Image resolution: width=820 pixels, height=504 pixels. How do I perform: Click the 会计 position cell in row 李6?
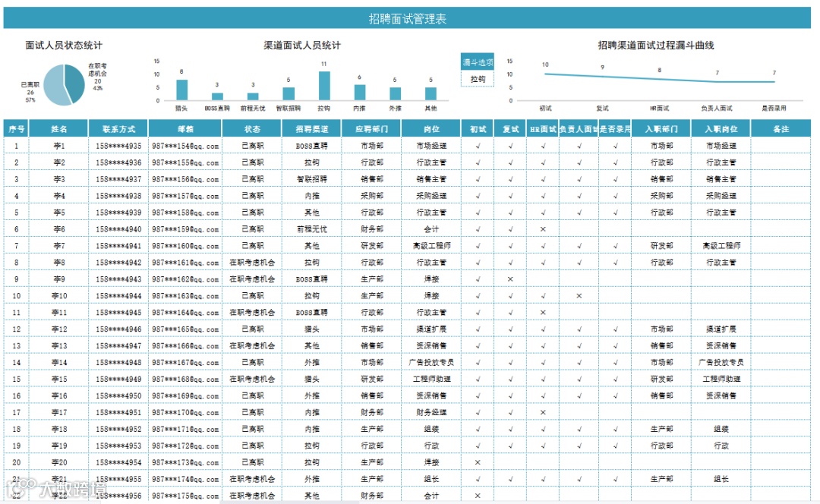point(431,229)
